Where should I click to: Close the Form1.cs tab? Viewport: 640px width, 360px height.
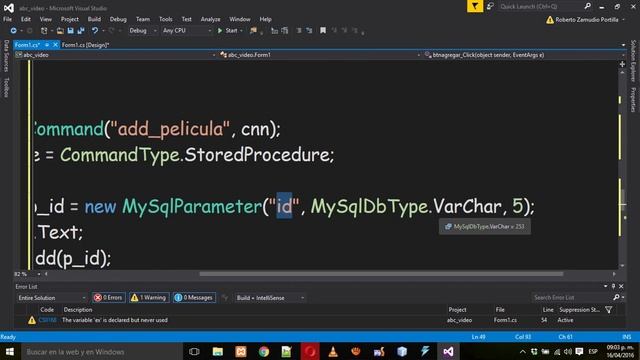(55, 45)
